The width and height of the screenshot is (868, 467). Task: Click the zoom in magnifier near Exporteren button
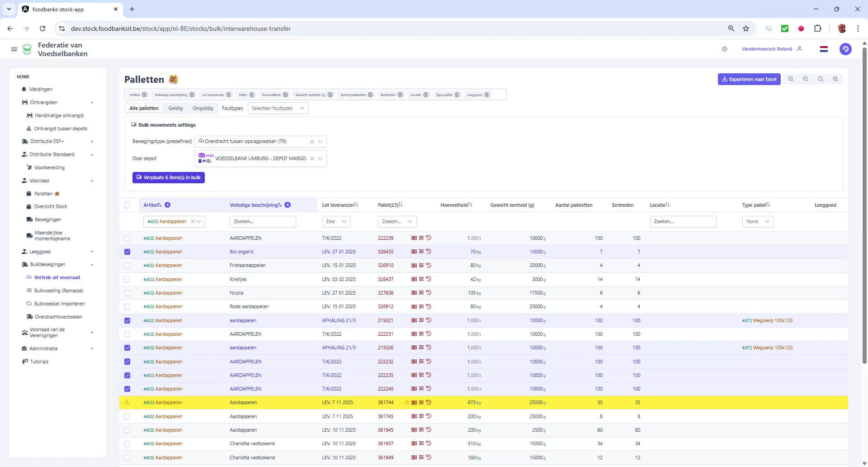835,79
